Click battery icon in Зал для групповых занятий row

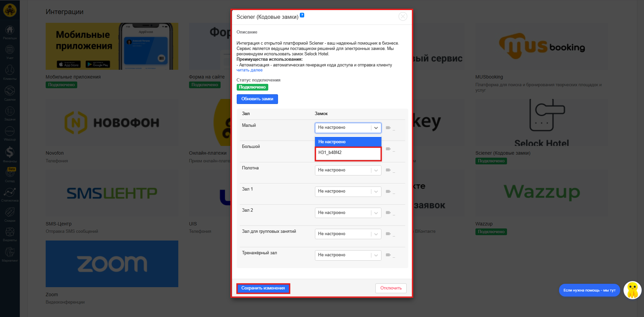click(x=388, y=234)
